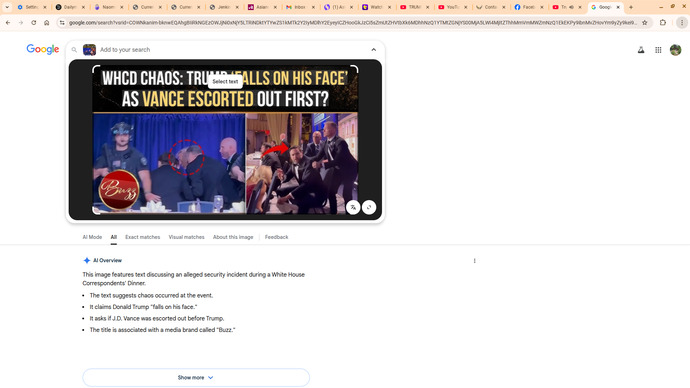Collapse the image preview with the chevron

(x=373, y=50)
